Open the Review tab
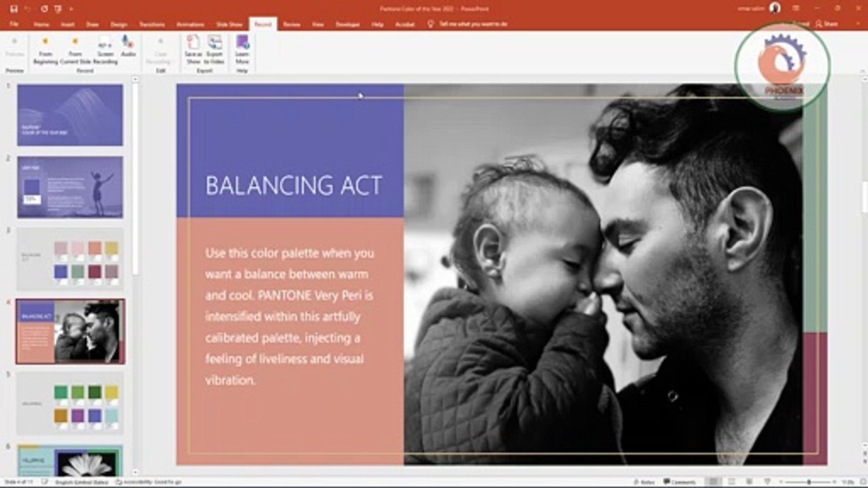Viewport: 868px width, 488px height. point(292,24)
